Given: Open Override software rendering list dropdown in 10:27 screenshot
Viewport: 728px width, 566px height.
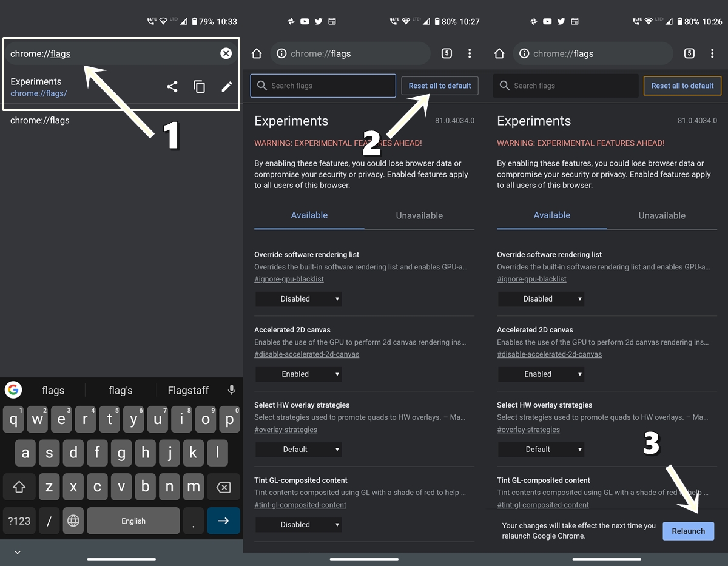Looking at the screenshot, I should click(298, 298).
